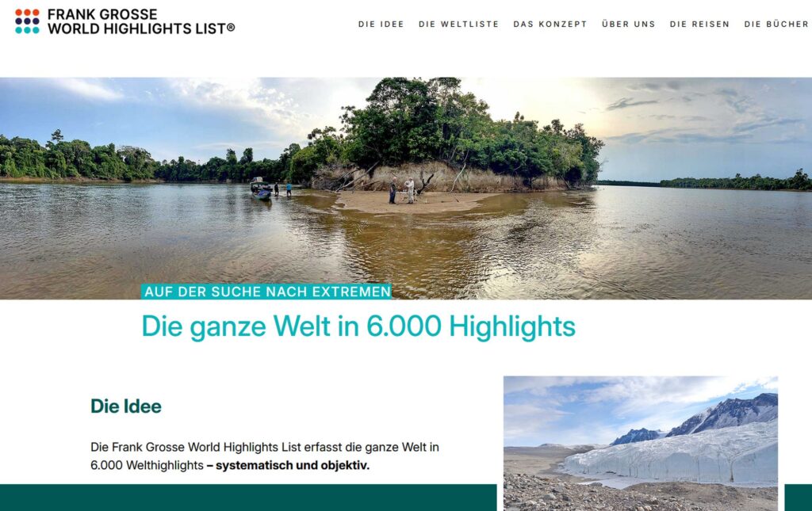Navigate to DIE REISEN
The image size is (812, 511).
[x=699, y=25]
